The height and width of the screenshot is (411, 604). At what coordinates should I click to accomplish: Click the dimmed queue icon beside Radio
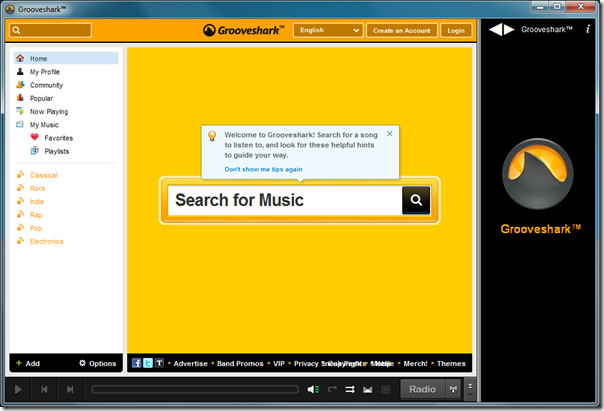386,390
